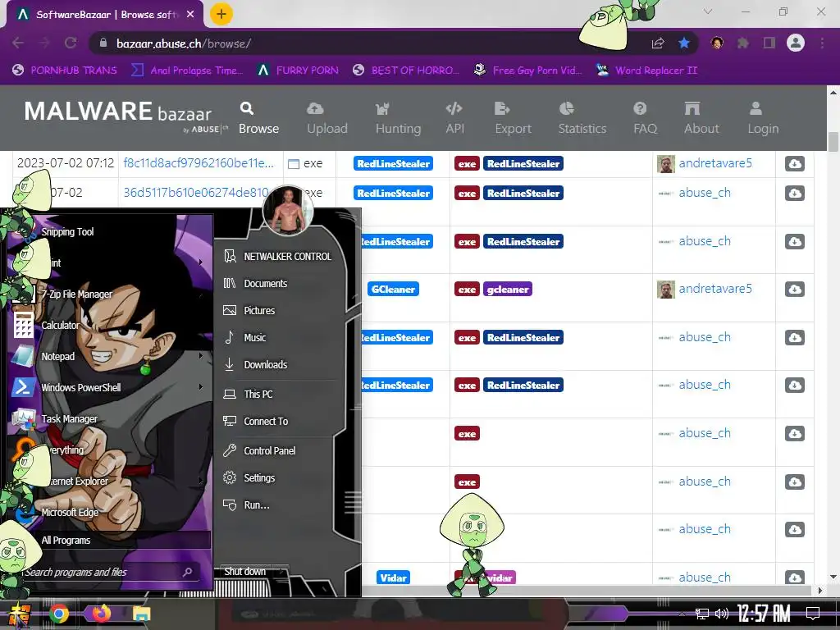The height and width of the screenshot is (630, 840).
Task: Open Google Chrome from taskbar
Action: click(x=59, y=614)
